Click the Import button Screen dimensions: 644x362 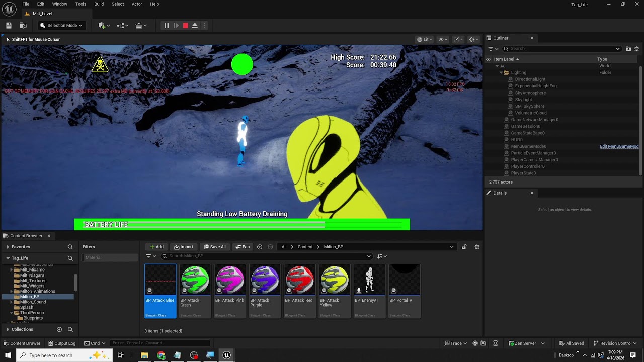pos(184,247)
